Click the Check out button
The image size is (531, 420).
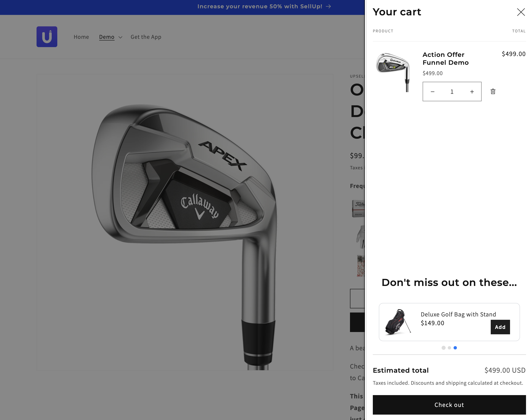tap(449, 404)
